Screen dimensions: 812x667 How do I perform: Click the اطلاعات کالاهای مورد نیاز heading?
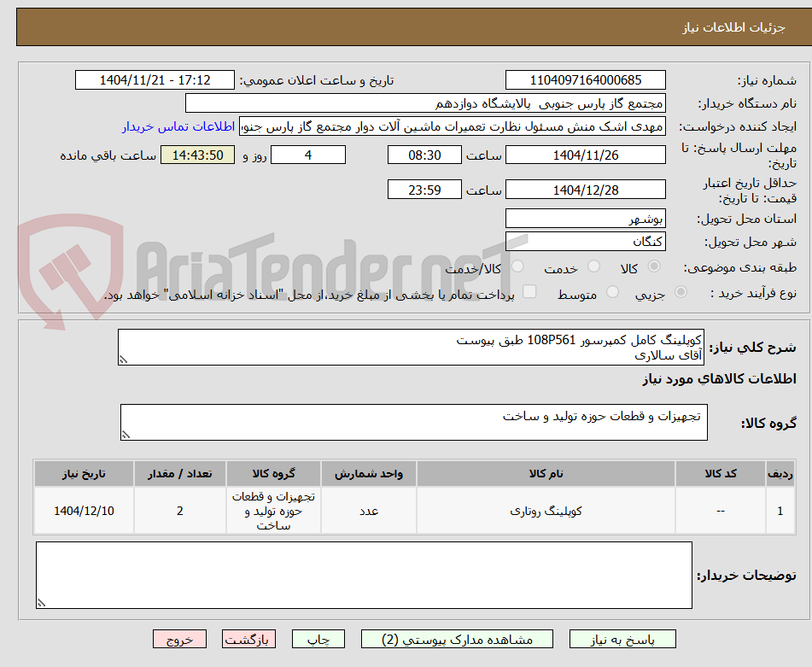pos(719,379)
